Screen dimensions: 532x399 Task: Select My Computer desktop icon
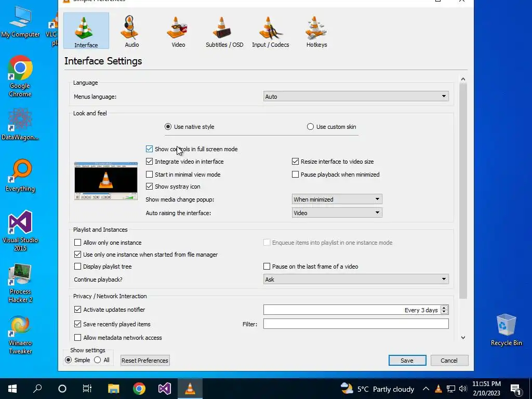point(20,22)
